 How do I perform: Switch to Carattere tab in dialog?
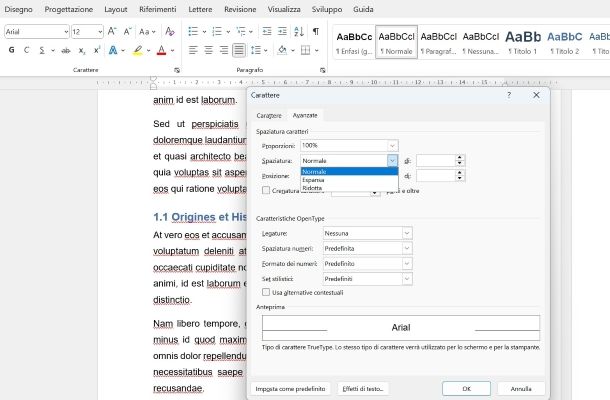(x=269, y=116)
